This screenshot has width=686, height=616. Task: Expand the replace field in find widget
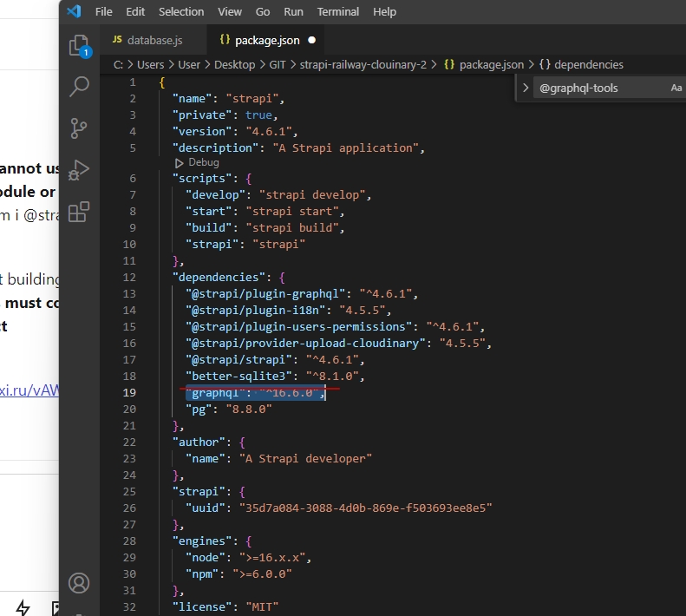(526, 88)
